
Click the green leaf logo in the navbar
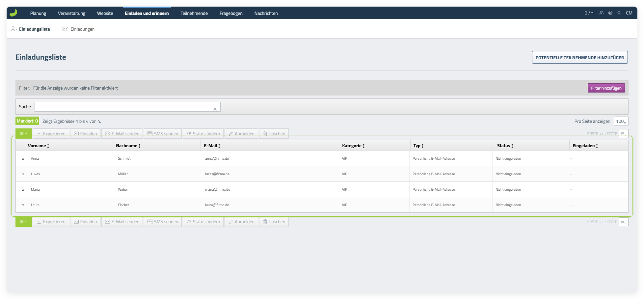coord(13,13)
